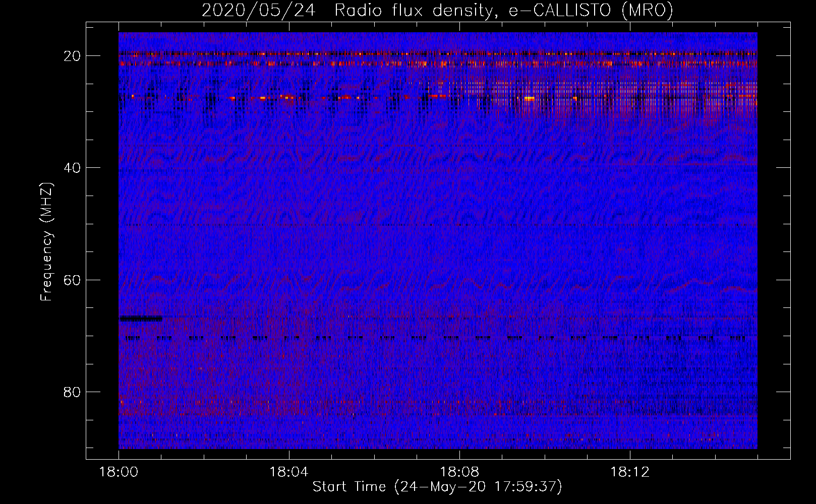Click the 'Start Time (24-May-20 17:59:37)' label
816x504 pixels.
(x=437, y=487)
